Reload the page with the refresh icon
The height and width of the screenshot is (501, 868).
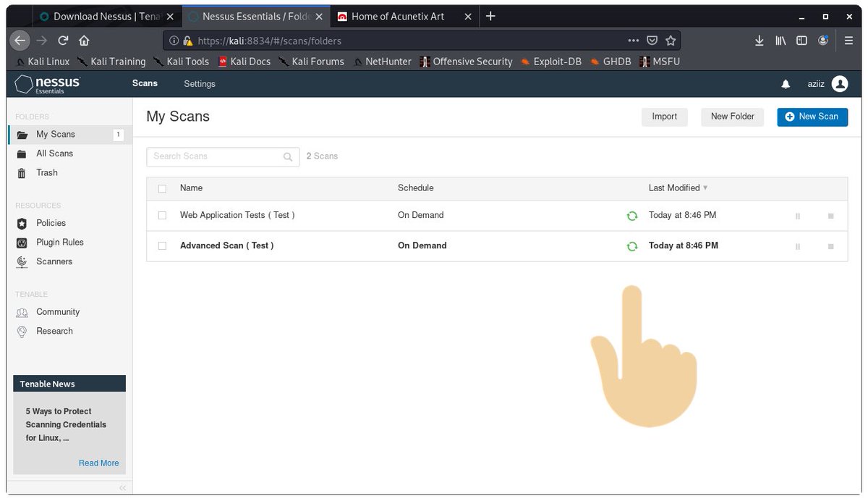tap(63, 41)
